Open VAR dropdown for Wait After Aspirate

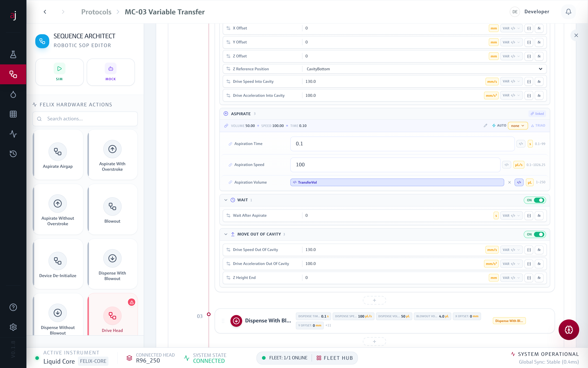[511, 216]
